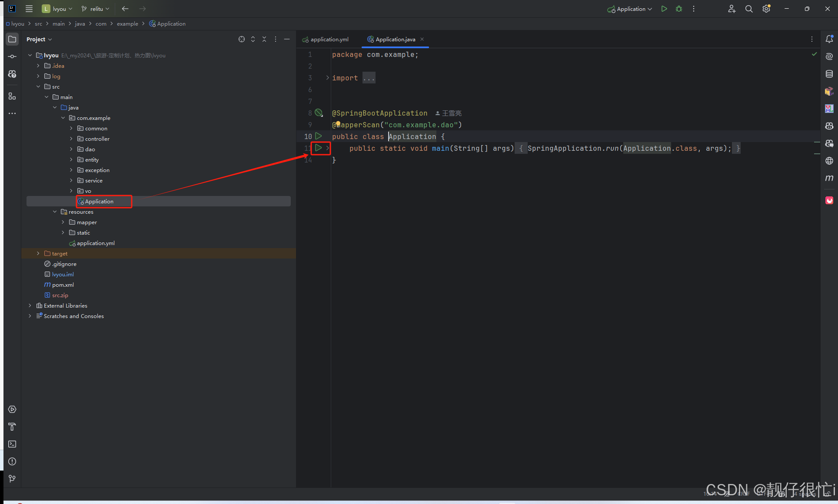Screen dimensions: 838x504
Task: Expand the target folder
Action: click(x=38, y=254)
